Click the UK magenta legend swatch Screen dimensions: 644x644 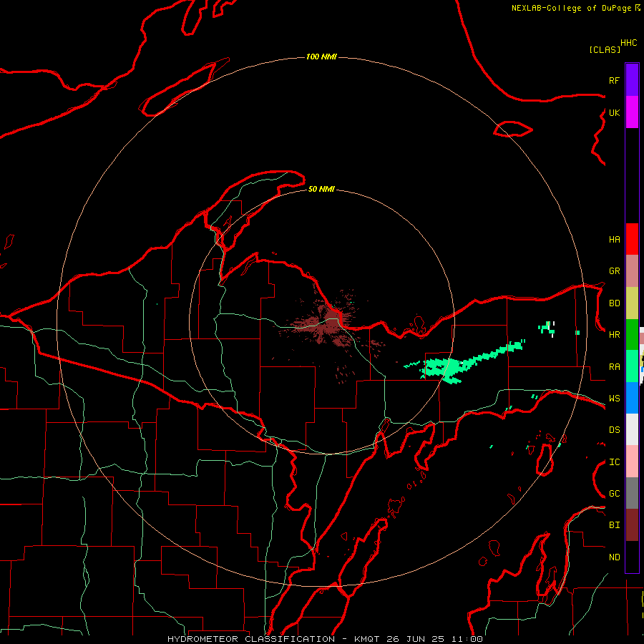(x=632, y=112)
